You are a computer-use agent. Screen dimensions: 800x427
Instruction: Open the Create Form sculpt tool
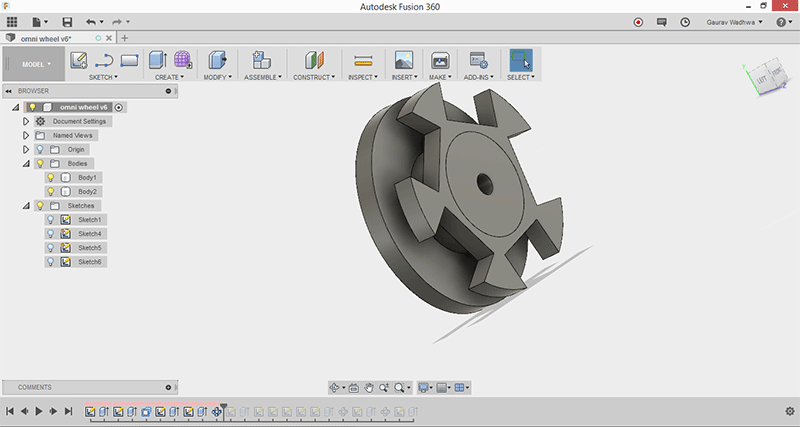point(183,60)
